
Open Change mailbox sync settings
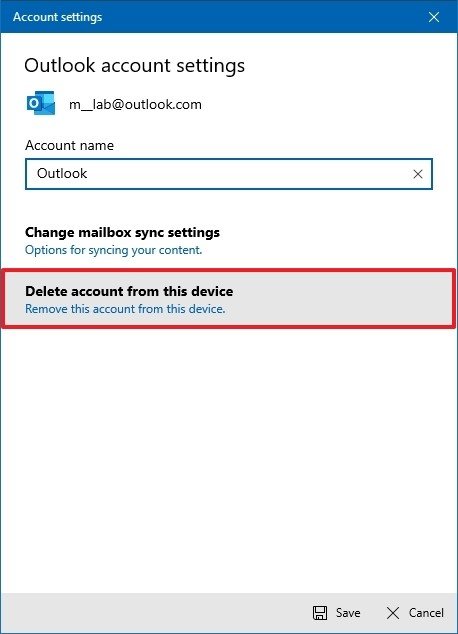(x=229, y=241)
